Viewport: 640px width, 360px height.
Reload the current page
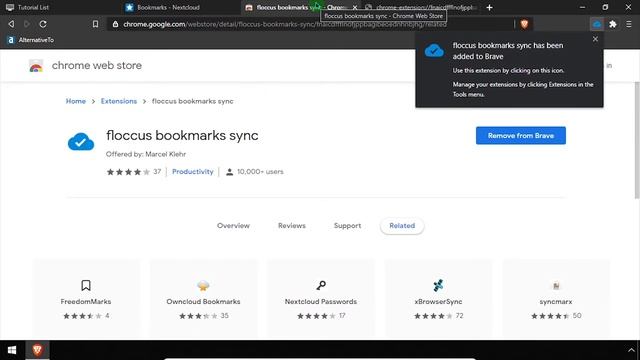(43, 24)
